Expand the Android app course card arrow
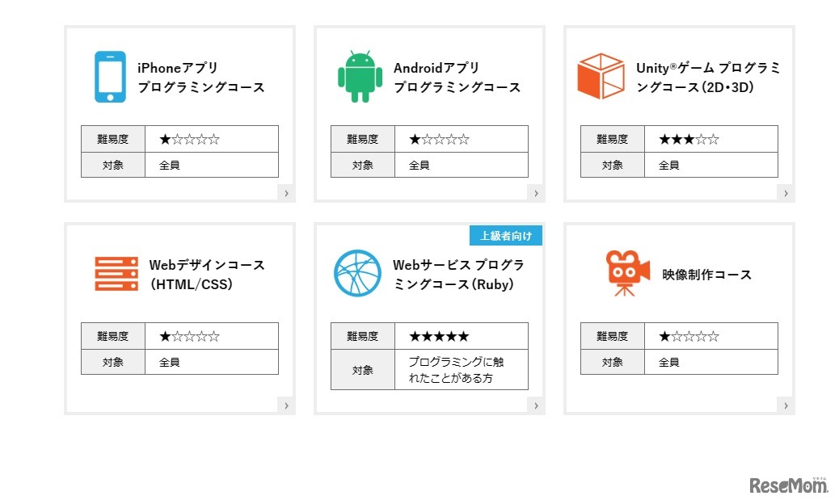The width and height of the screenshot is (839, 504). click(x=536, y=193)
